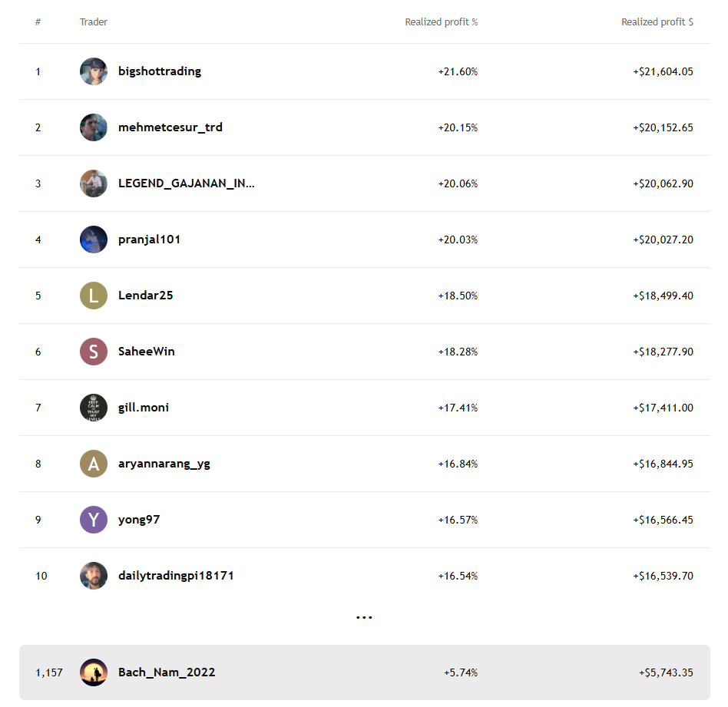Click bigshottrading's profile avatar

(x=94, y=71)
